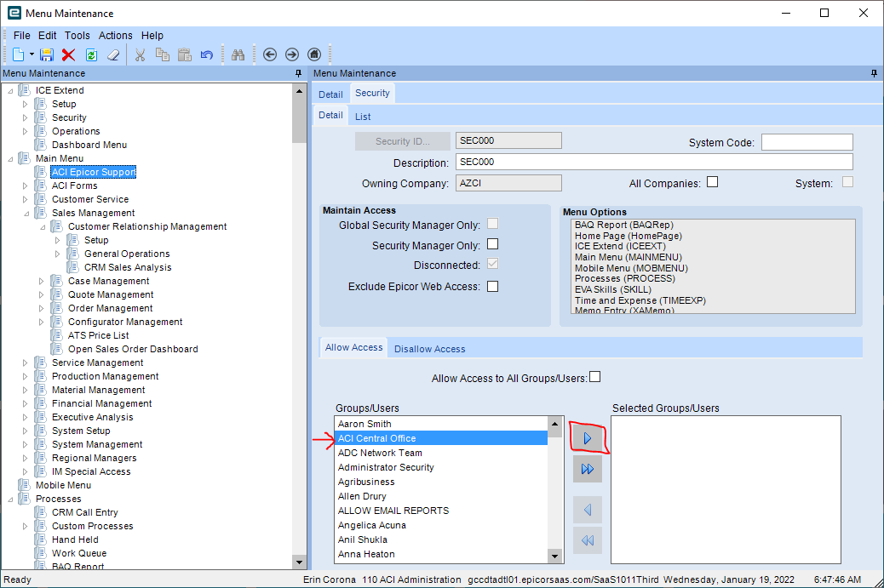Click the green Refresh icon
This screenshot has height=588, width=884.
point(91,54)
